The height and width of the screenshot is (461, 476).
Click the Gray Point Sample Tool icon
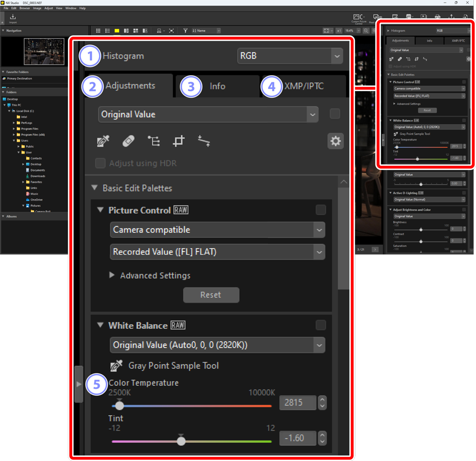[x=116, y=365]
